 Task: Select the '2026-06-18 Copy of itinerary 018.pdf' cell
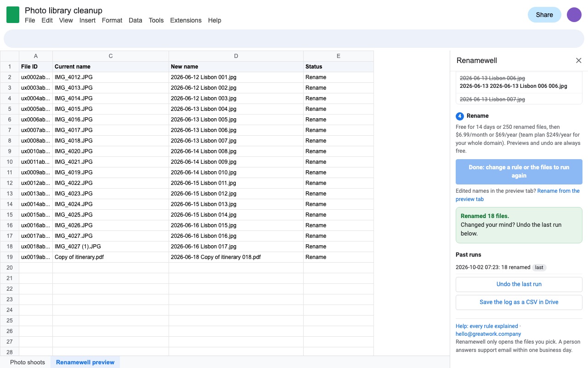236,257
